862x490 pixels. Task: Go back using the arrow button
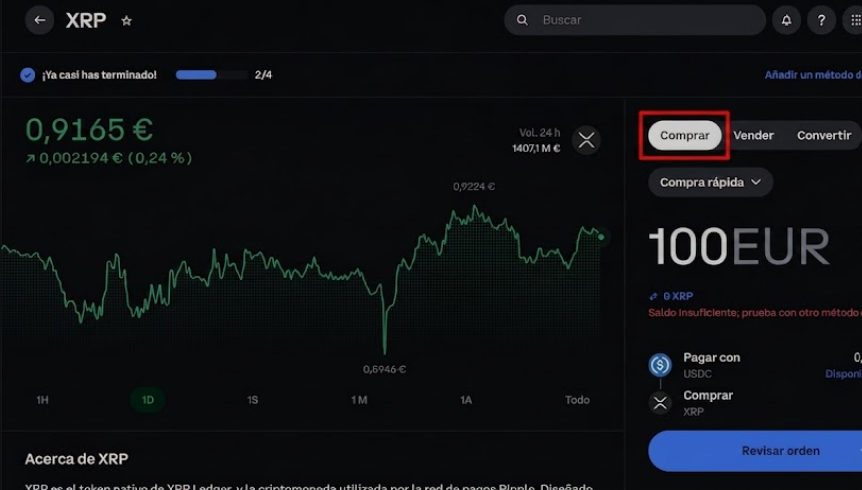pos(40,20)
